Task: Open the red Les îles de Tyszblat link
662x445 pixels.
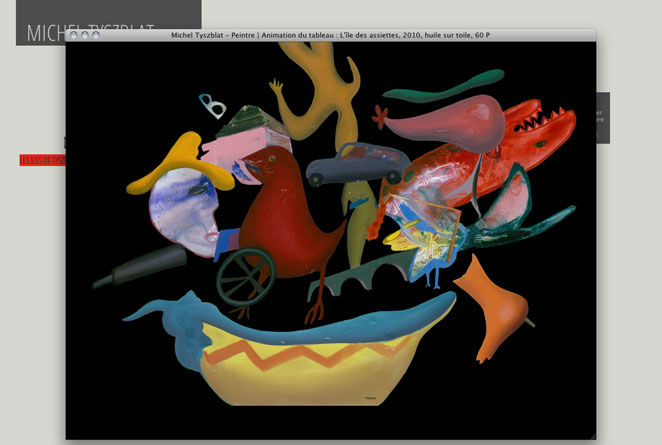Action: (42, 160)
